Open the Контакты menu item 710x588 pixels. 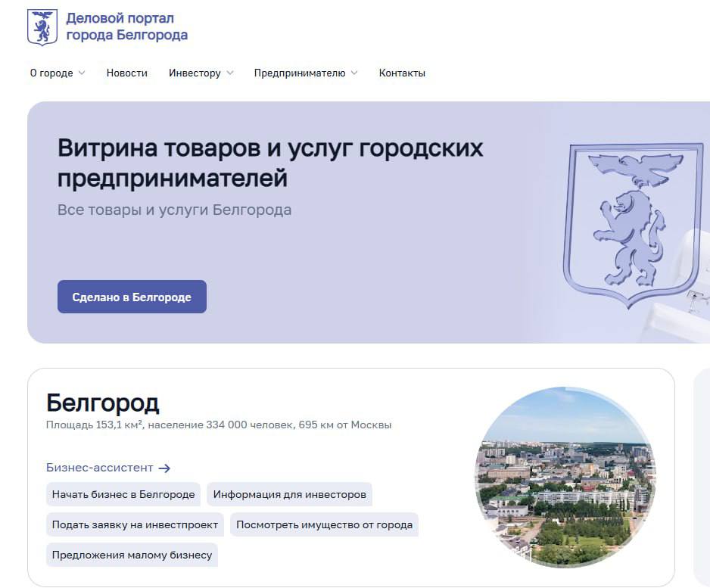coord(402,73)
